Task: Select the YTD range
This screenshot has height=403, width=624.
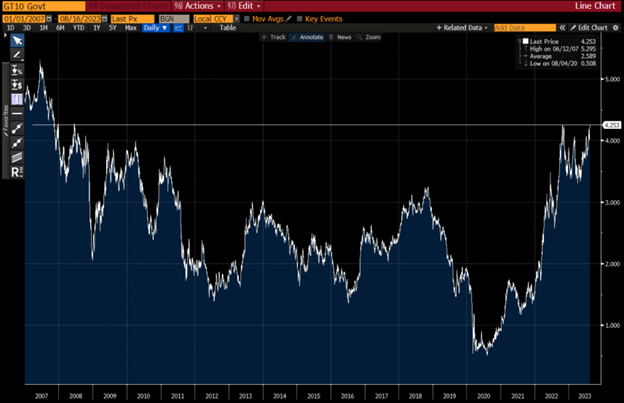Action: [x=78, y=28]
